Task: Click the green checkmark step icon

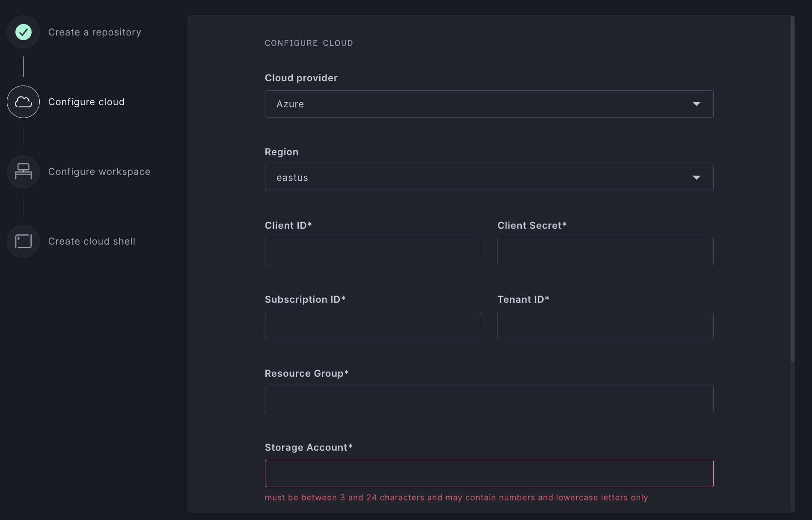Action: [24, 32]
